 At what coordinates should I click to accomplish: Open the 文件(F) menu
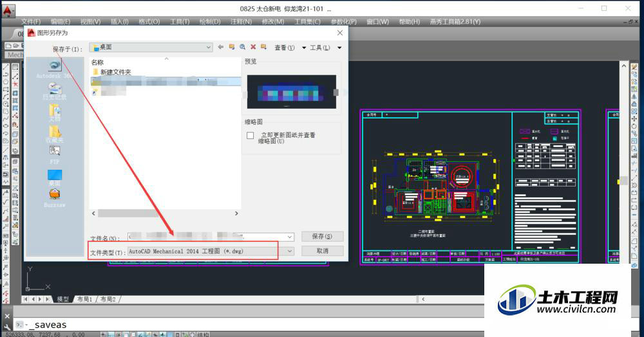(x=31, y=22)
